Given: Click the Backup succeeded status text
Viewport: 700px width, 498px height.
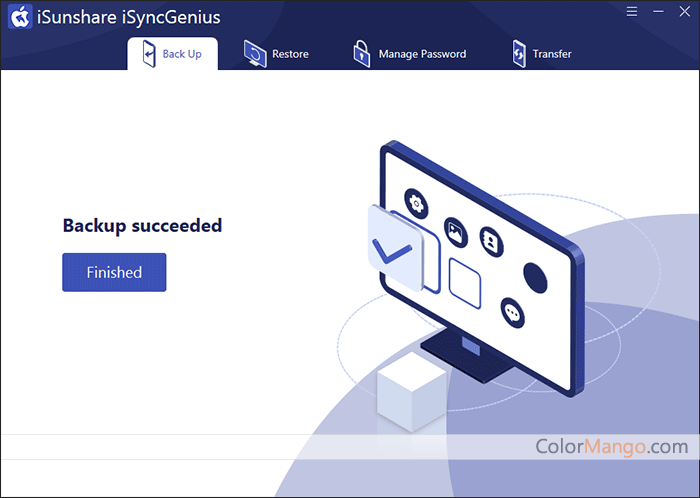Looking at the screenshot, I should [142, 226].
